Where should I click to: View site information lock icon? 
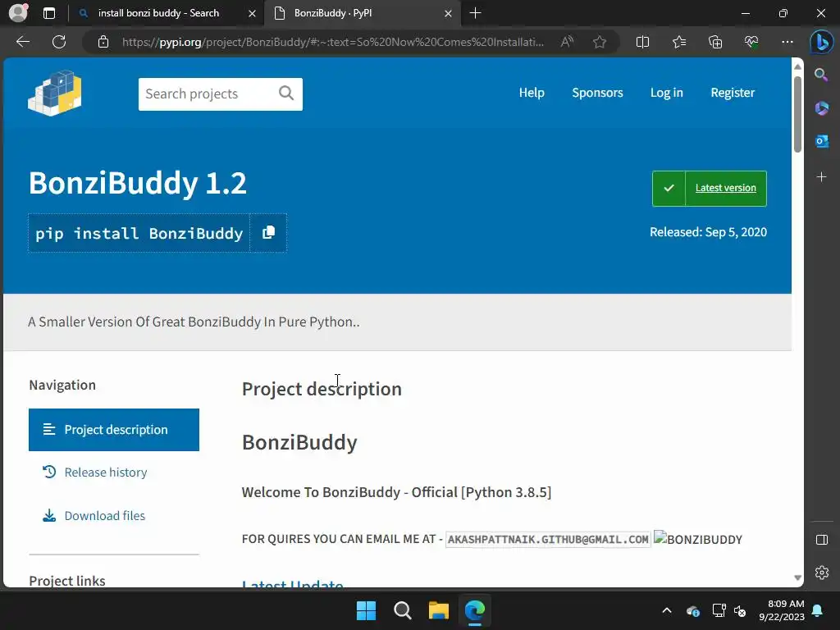(x=103, y=42)
